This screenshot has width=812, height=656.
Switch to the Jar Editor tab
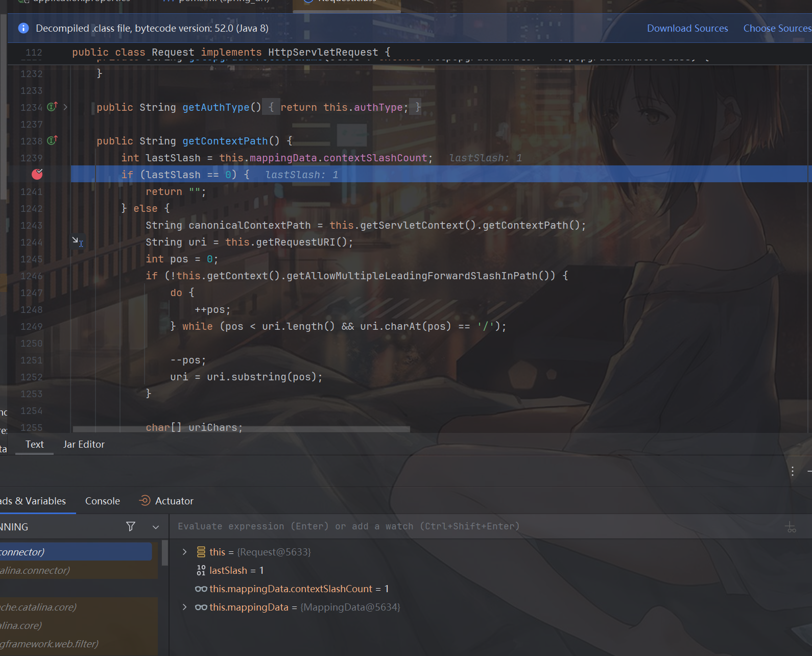click(x=84, y=444)
